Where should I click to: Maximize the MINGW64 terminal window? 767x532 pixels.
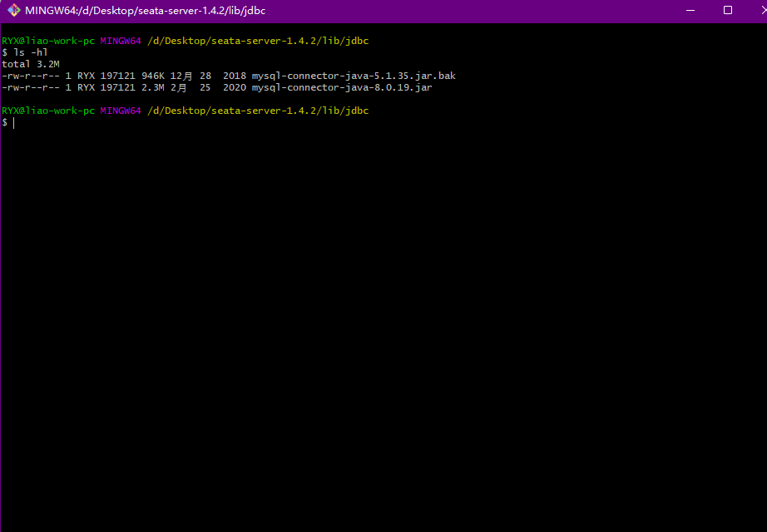point(728,10)
